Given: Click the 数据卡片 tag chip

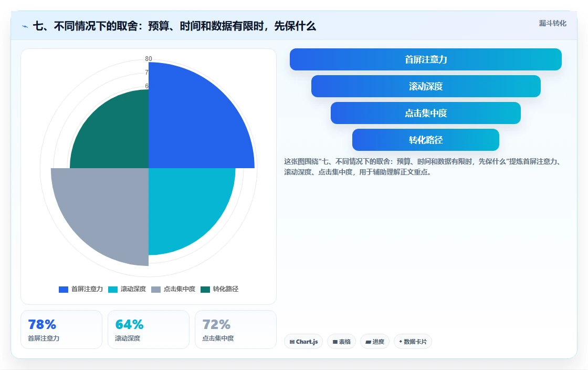Looking at the screenshot, I should tap(413, 342).
